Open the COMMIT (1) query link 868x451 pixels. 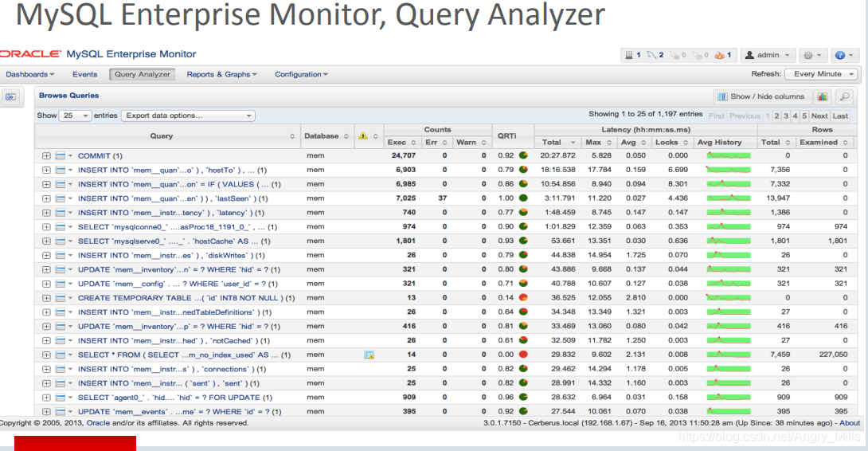[100, 156]
